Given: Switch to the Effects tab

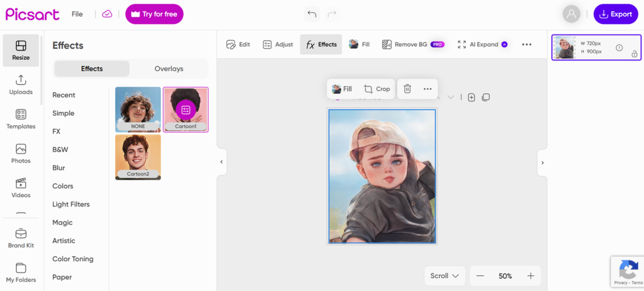Looking at the screenshot, I should pyautogui.click(x=92, y=69).
